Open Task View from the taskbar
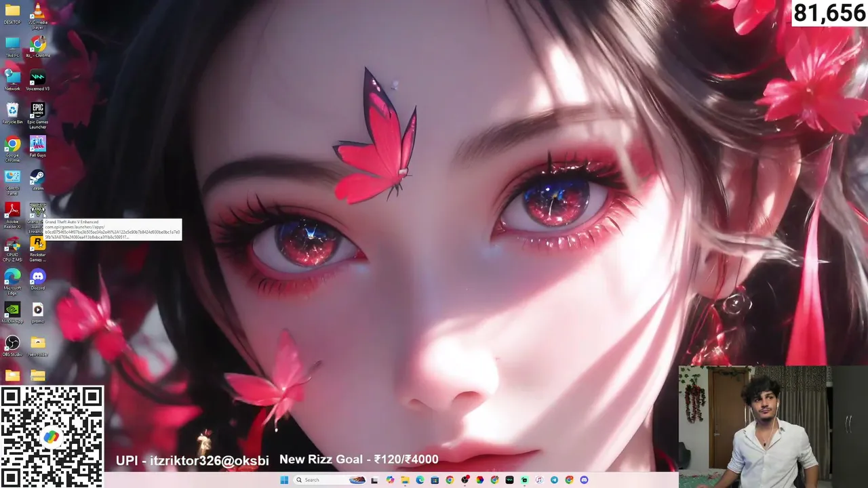 374,480
